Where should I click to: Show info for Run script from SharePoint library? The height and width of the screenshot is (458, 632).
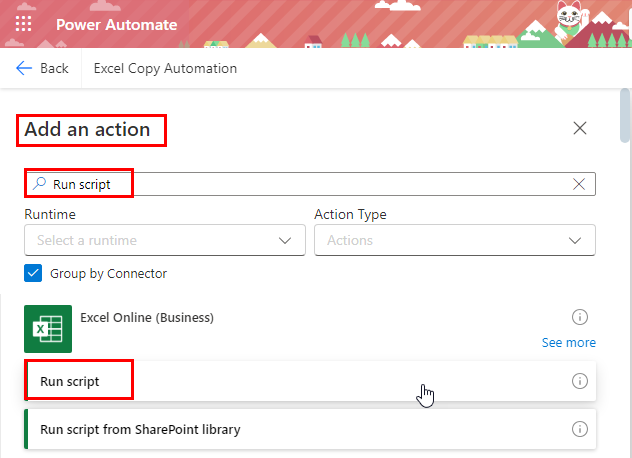pyautogui.click(x=580, y=429)
